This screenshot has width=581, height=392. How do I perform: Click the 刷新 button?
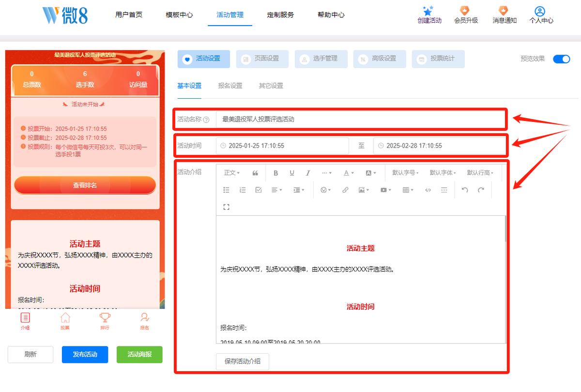[x=31, y=354]
